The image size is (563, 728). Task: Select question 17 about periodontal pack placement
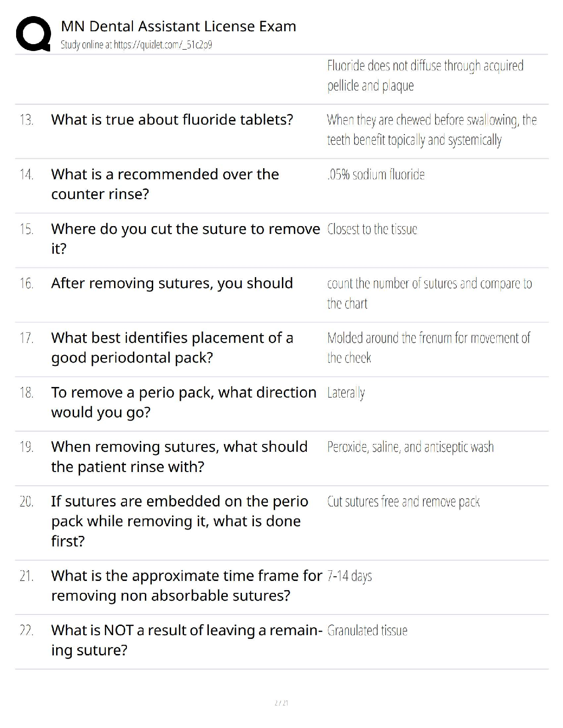(x=172, y=347)
